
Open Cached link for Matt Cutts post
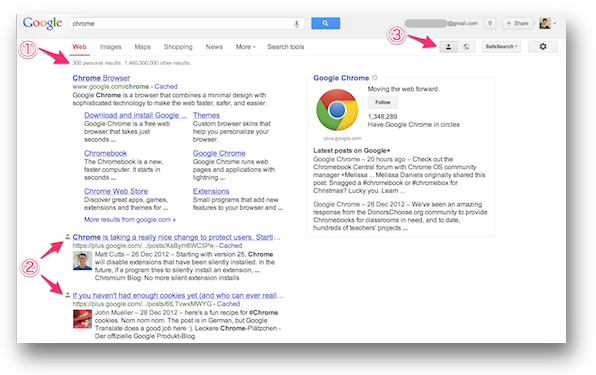click(230, 246)
